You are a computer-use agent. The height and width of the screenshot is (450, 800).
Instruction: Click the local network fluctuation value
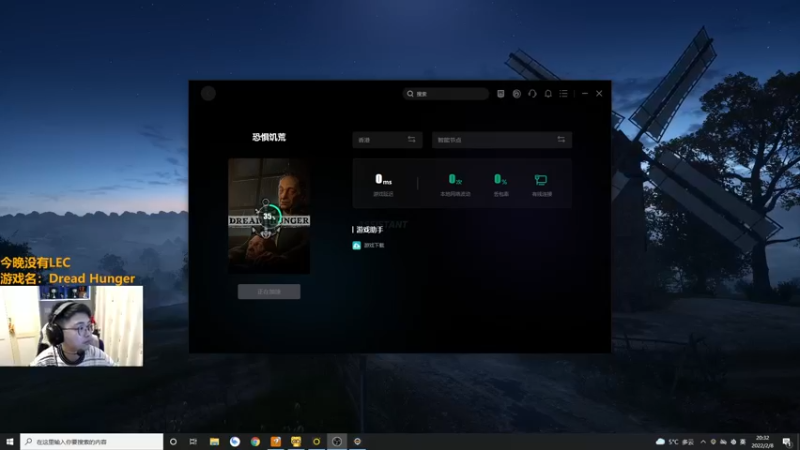tap(455, 179)
